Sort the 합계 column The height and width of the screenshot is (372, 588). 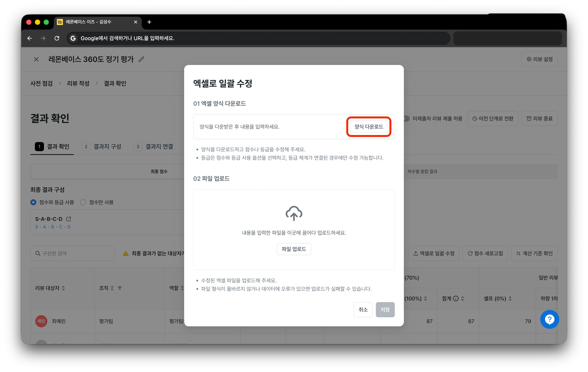tap(462, 299)
